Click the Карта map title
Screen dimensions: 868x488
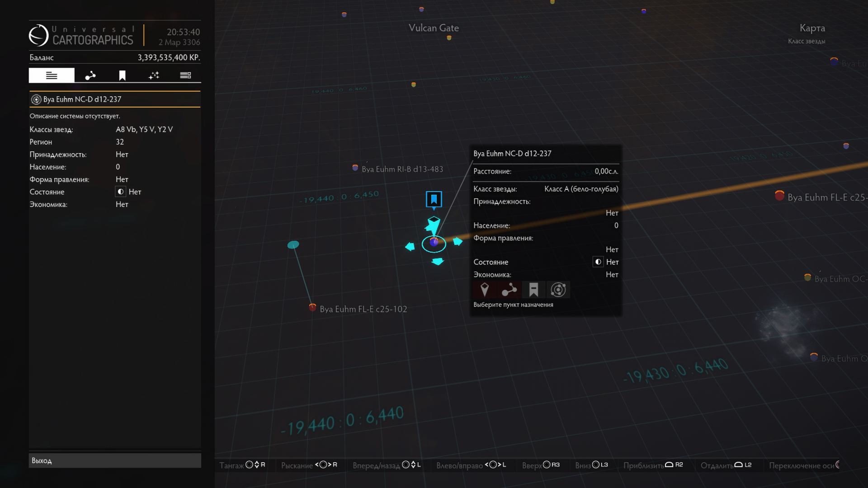tap(812, 28)
